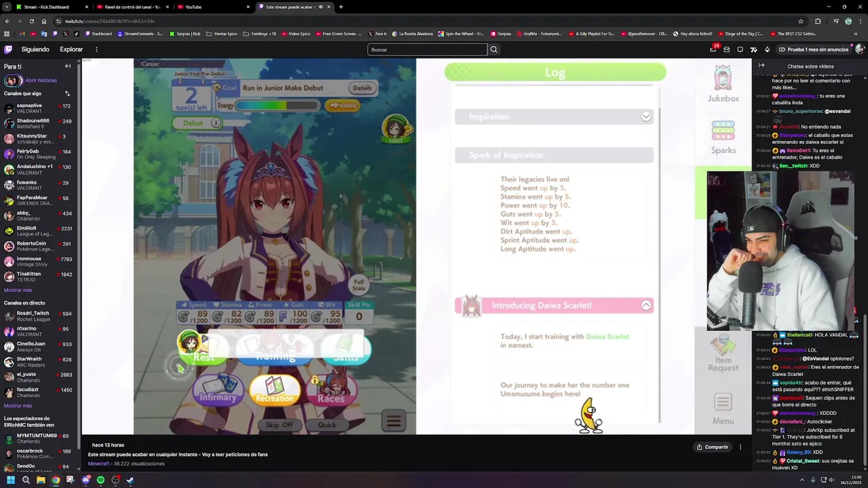Open oscarbrock recommended channel
This screenshot has width=868, height=488.
tap(38, 453)
